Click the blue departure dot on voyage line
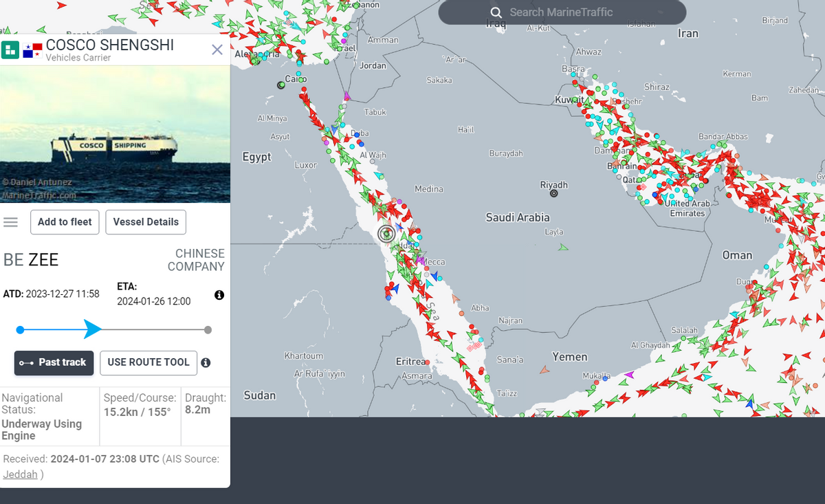 pos(20,330)
